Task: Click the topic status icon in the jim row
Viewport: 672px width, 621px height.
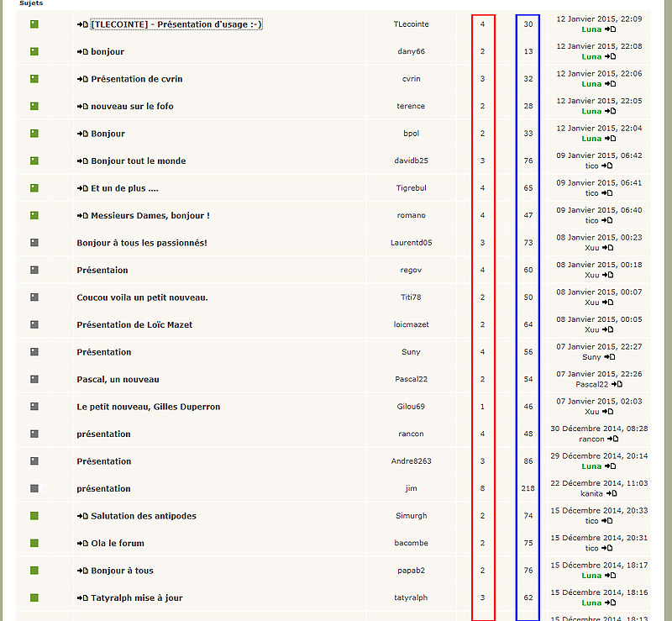Action: [x=34, y=488]
